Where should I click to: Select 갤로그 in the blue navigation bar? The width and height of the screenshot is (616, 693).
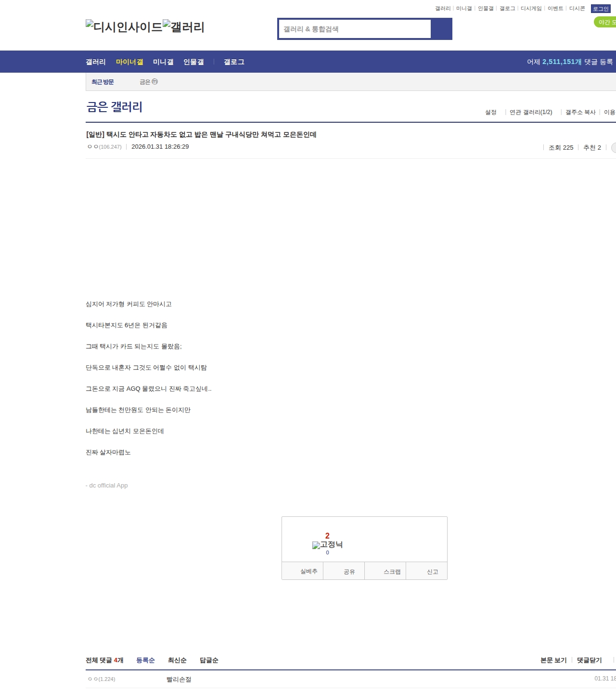234,62
